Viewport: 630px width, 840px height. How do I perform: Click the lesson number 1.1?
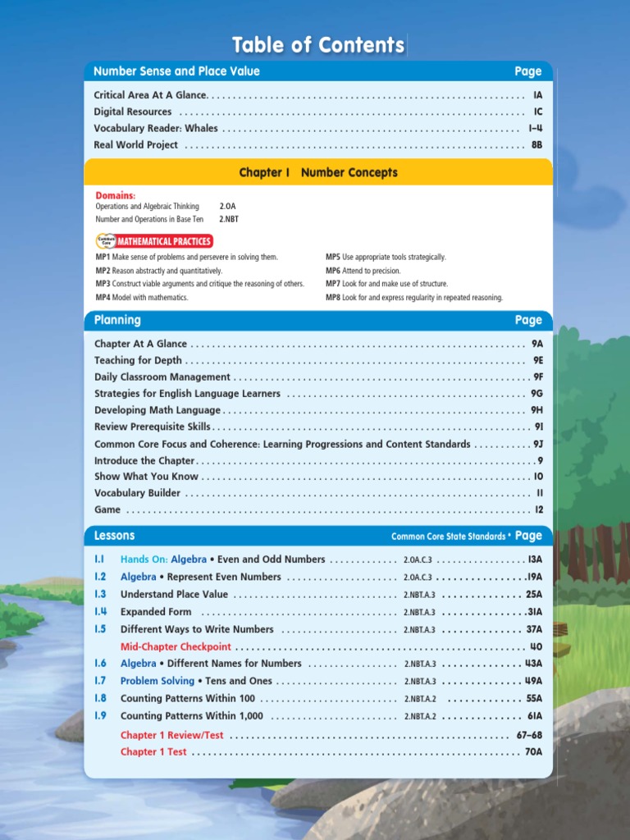click(x=99, y=559)
